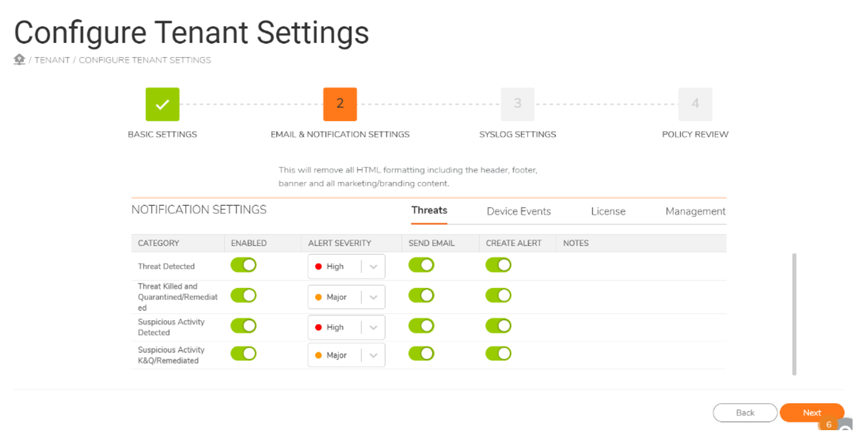Click the home icon in breadcrumb
Image resolution: width=868 pixels, height=443 pixels.
tap(19, 60)
